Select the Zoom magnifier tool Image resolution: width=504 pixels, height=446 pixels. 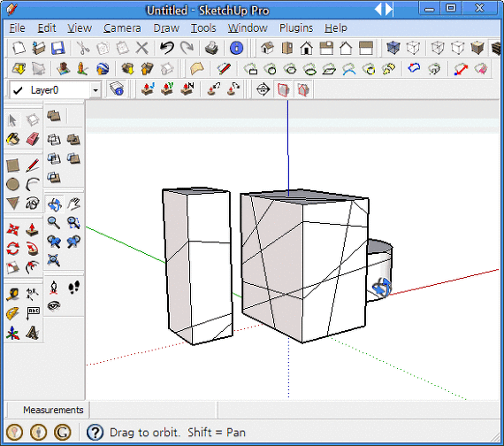coord(54,222)
